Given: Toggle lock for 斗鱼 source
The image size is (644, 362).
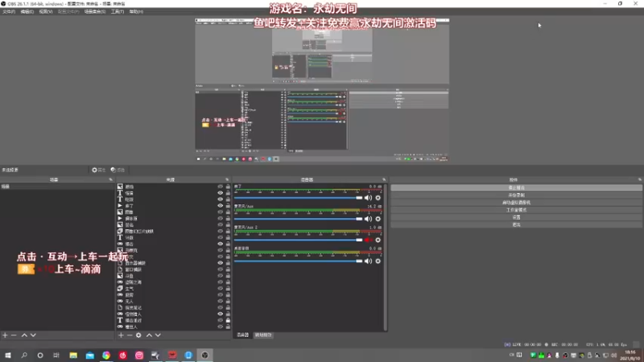Looking at the screenshot, I should point(228,276).
